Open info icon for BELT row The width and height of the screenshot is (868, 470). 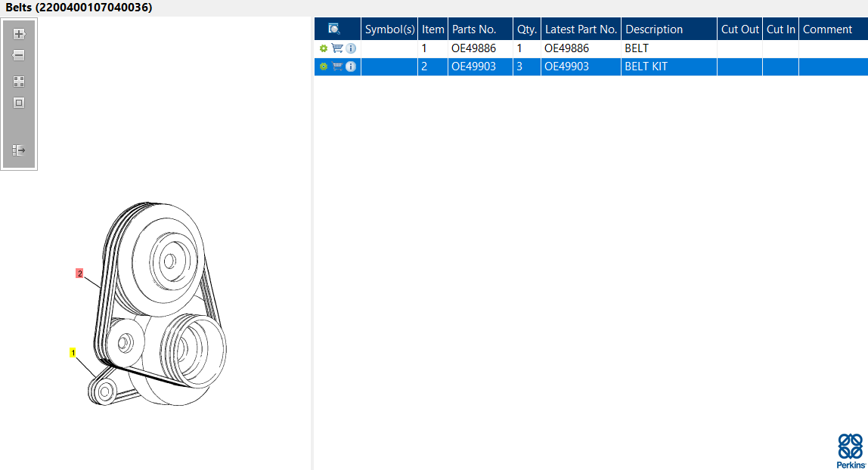[x=351, y=48]
